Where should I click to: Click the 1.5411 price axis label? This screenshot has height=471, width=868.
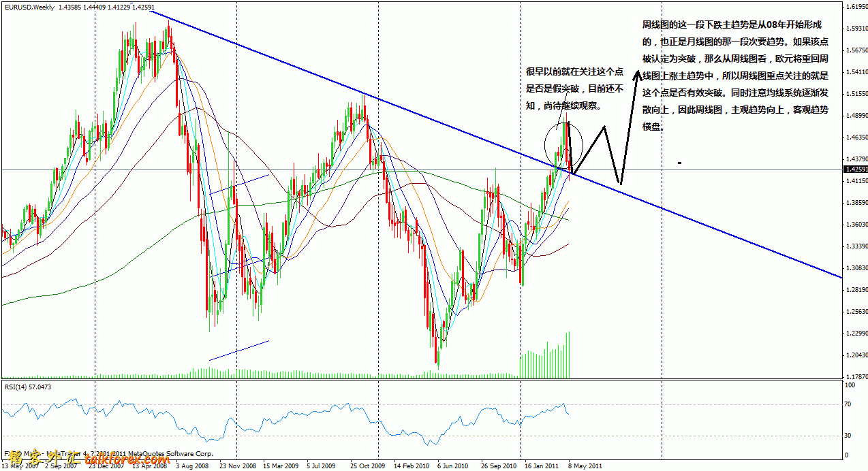point(856,72)
